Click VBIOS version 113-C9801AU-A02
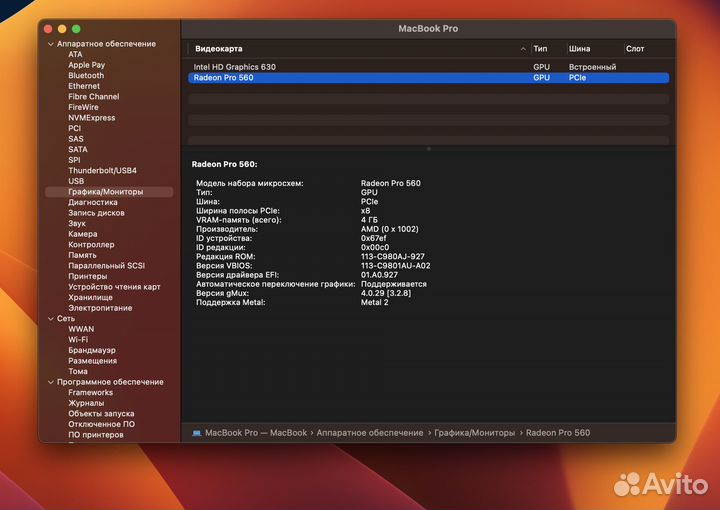The width and height of the screenshot is (720, 510). tap(395, 265)
